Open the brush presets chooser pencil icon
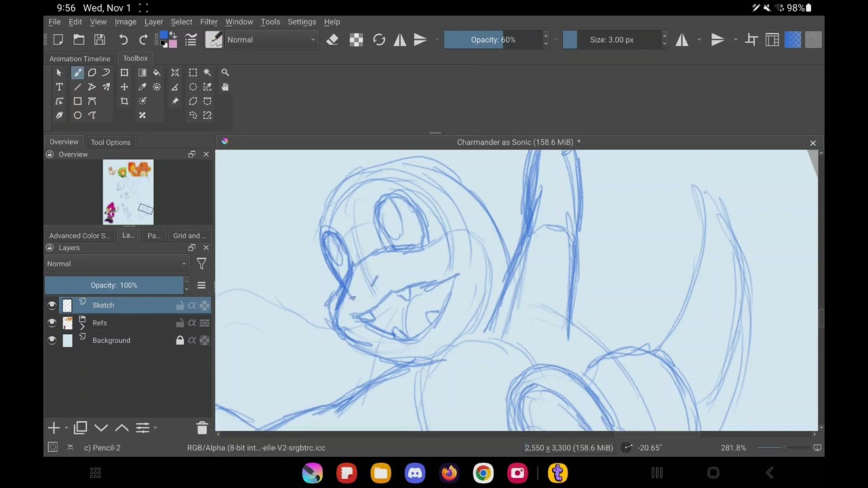 click(214, 40)
